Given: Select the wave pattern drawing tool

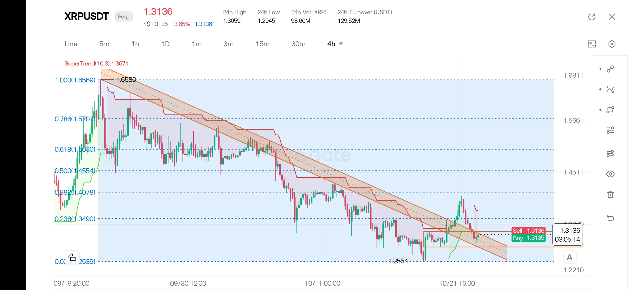Looking at the screenshot, I should (x=610, y=89).
